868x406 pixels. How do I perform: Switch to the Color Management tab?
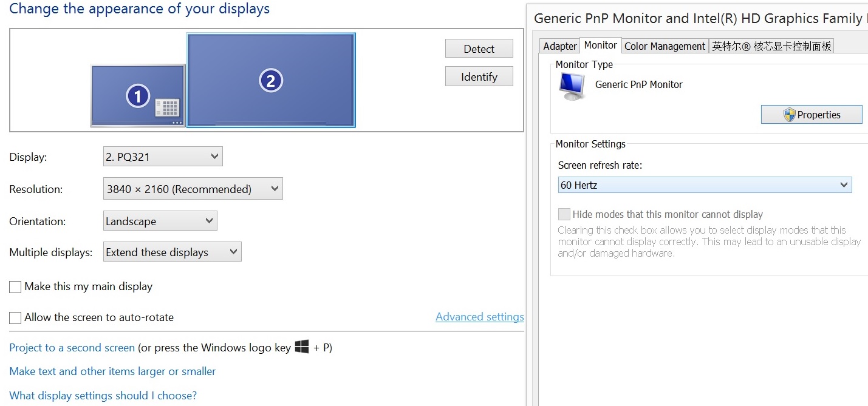[665, 46]
